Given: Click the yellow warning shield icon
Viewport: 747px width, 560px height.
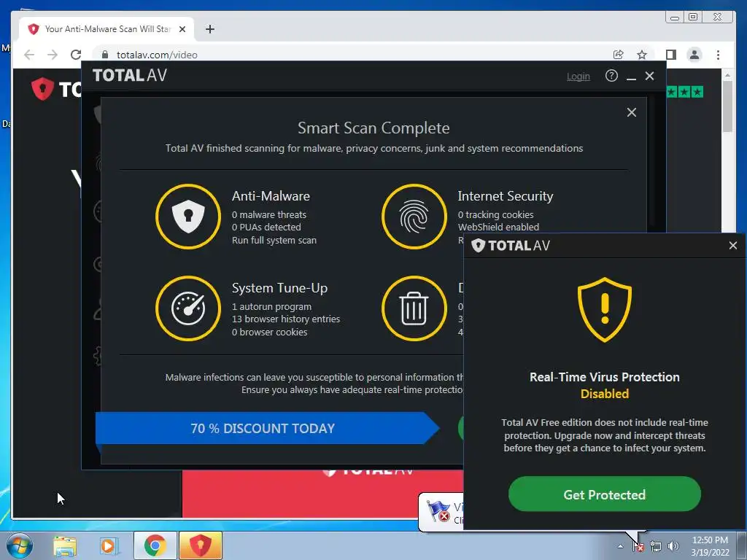Looking at the screenshot, I should [x=605, y=309].
